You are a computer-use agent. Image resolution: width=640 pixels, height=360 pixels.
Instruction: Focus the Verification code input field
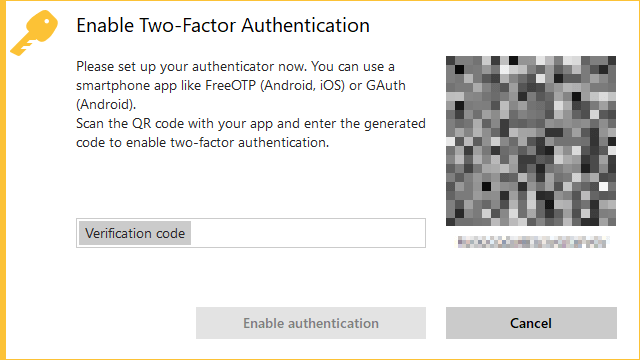pos(251,233)
